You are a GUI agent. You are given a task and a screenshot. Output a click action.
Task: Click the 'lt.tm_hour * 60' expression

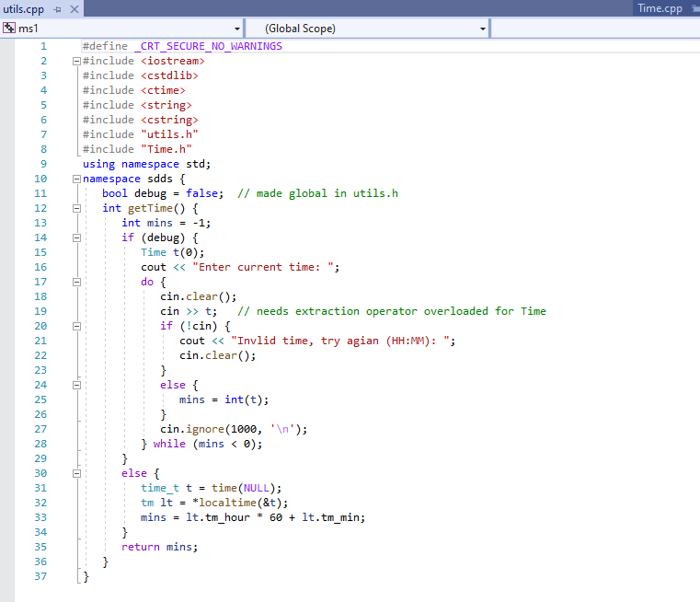[234, 517]
